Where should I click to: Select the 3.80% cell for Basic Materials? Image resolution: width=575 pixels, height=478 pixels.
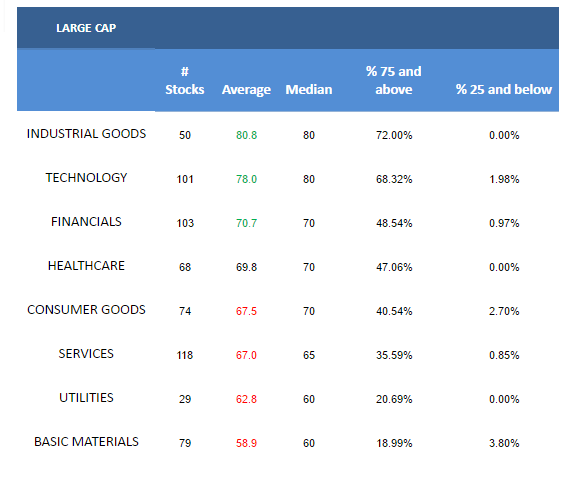click(504, 443)
